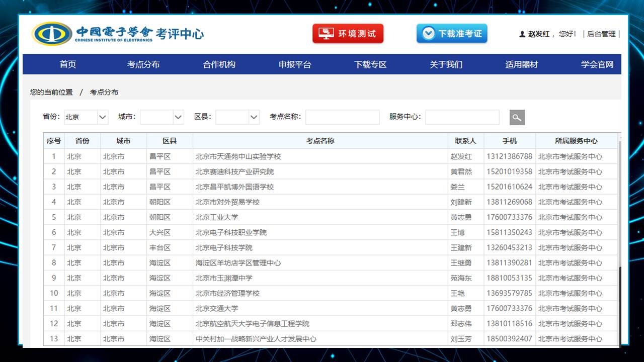The width and height of the screenshot is (644, 362).
Task: Click the username 赵发红 in the header
Action: pyautogui.click(x=539, y=34)
